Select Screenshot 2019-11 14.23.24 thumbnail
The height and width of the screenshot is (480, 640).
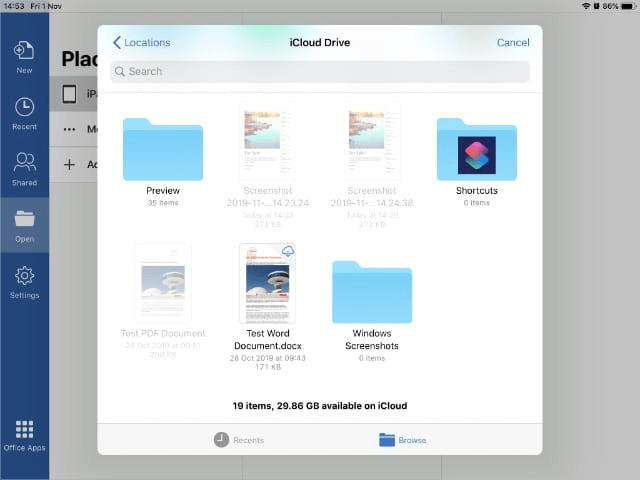click(x=267, y=142)
